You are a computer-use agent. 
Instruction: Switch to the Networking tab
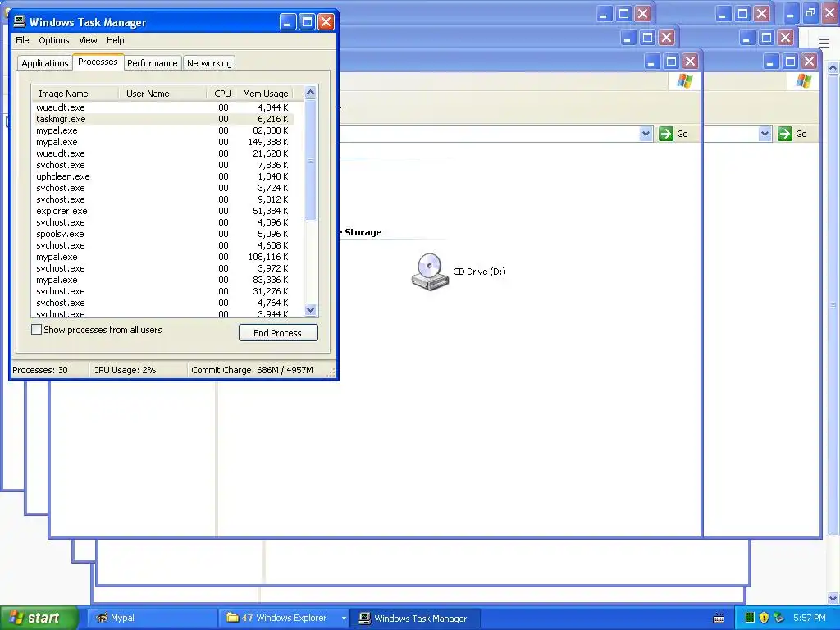click(x=209, y=63)
